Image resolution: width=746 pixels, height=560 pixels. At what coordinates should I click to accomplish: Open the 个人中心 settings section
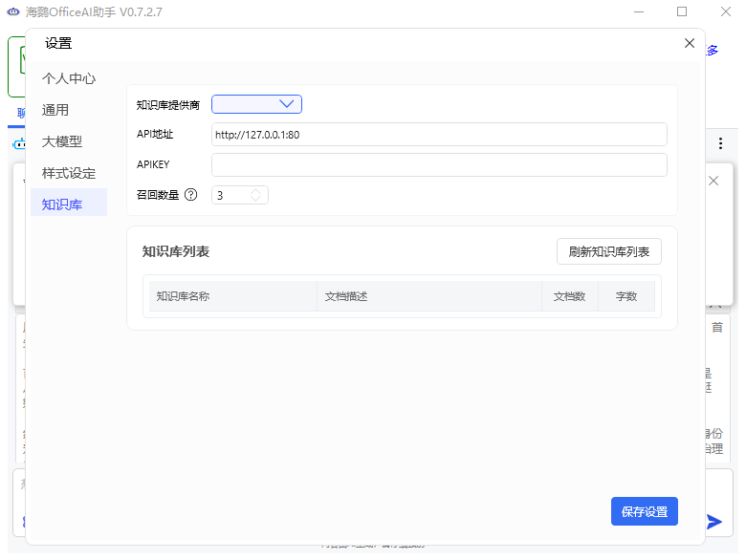[69, 78]
